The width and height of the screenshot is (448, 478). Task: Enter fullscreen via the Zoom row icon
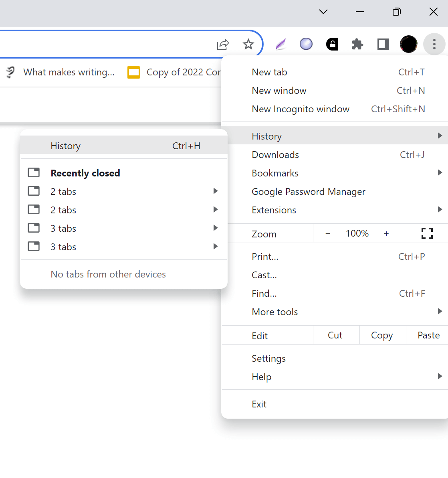pos(427,233)
